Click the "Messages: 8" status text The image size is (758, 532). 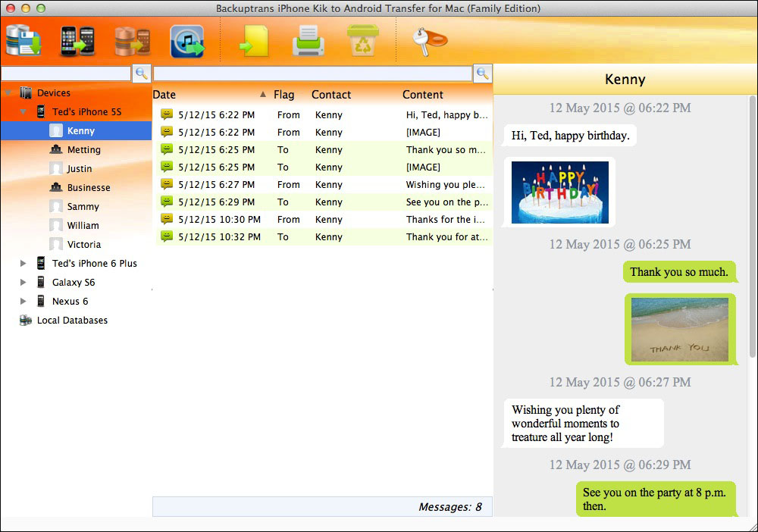pos(450,507)
